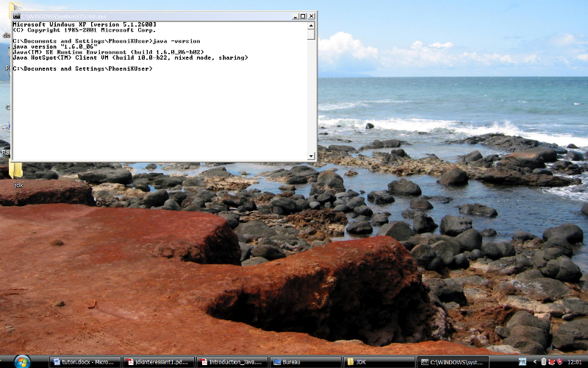Close the cmd.exe command prompt

(310, 15)
